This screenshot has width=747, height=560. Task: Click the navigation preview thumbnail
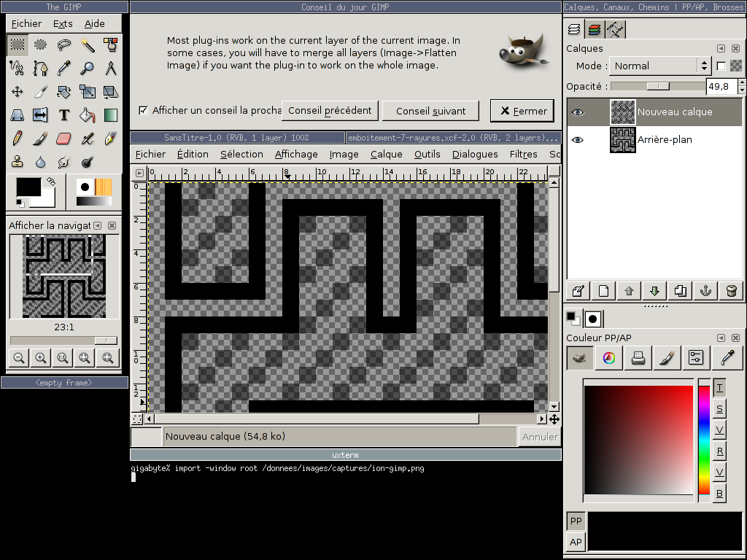[x=64, y=276]
